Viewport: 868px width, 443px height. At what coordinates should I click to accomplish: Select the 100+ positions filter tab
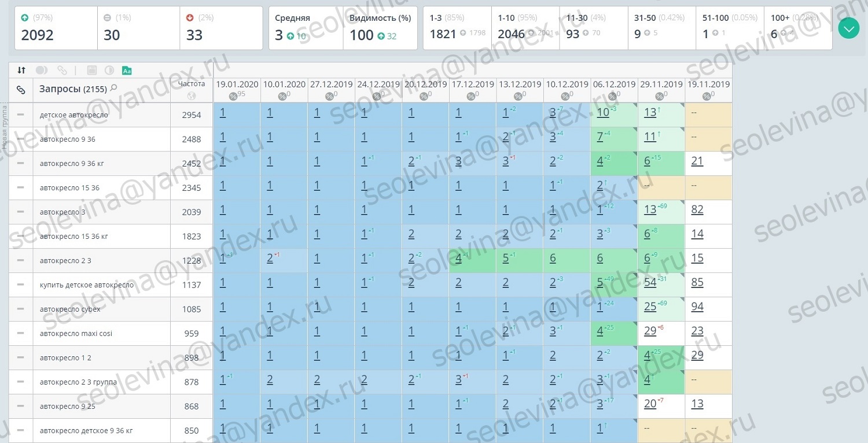point(799,28)
